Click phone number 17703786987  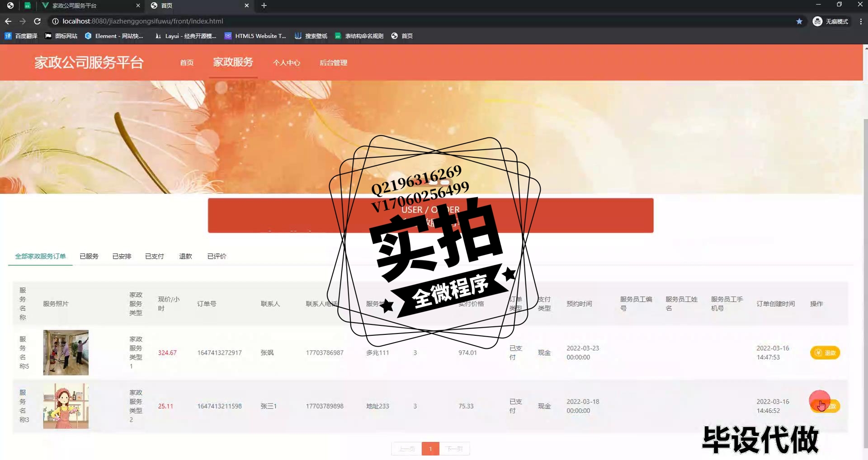coord(325,352)
